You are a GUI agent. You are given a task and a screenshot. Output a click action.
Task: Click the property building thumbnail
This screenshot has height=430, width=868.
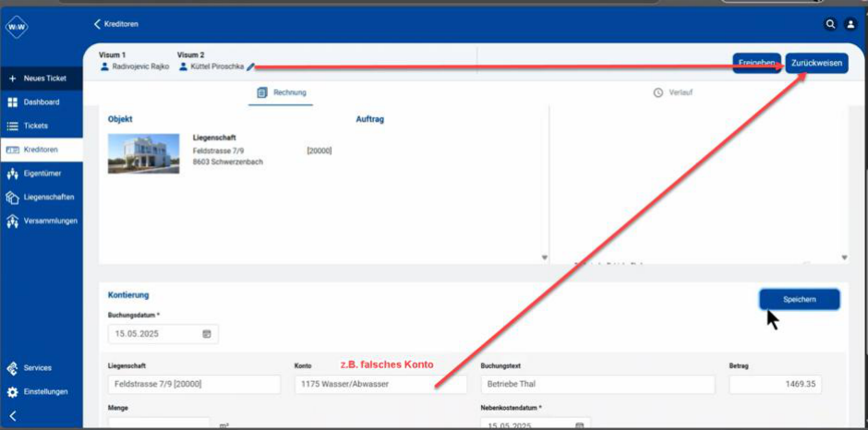tap(143, 154)
